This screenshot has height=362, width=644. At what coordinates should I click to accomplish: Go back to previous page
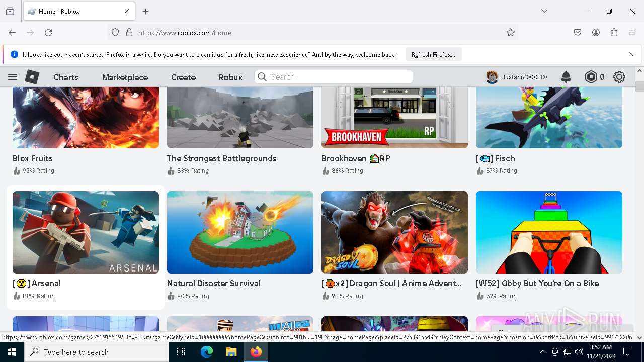12,33
